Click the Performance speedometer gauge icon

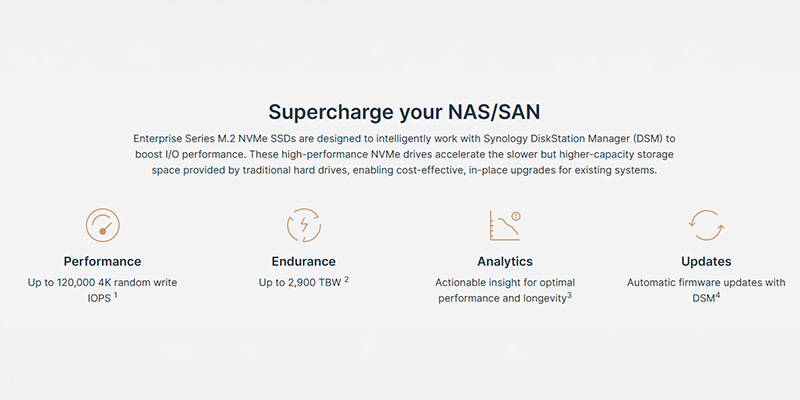click(x=103, y=225)
